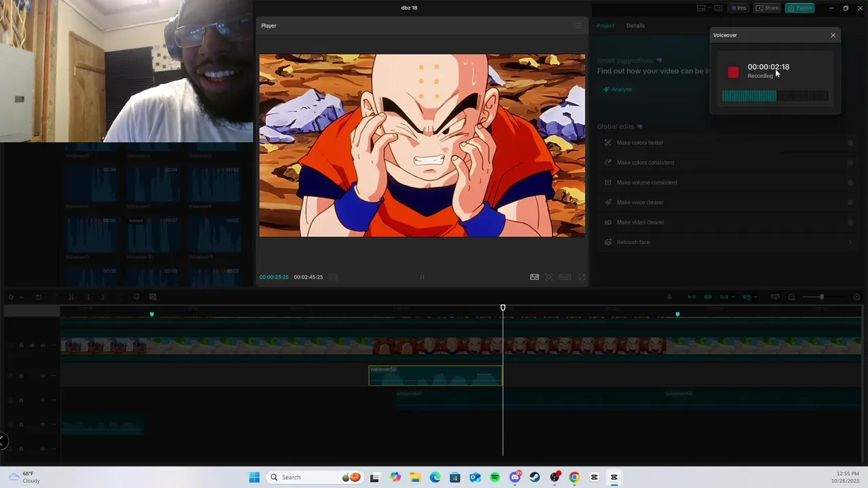Open the layout switcher icon in title bar
The image size is (868, 488).
click(701, 8)
